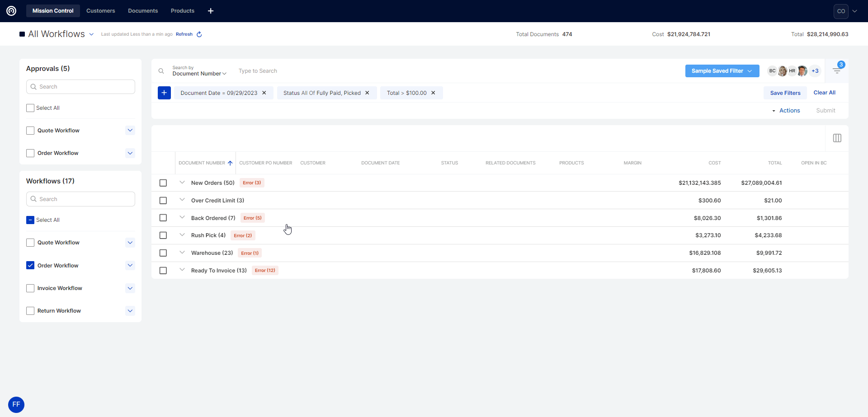This screenshot has height=417, width=868.
Task: Uncheck the Order Workflow checkbox in Workflows
Action: (x=30, y=265)
